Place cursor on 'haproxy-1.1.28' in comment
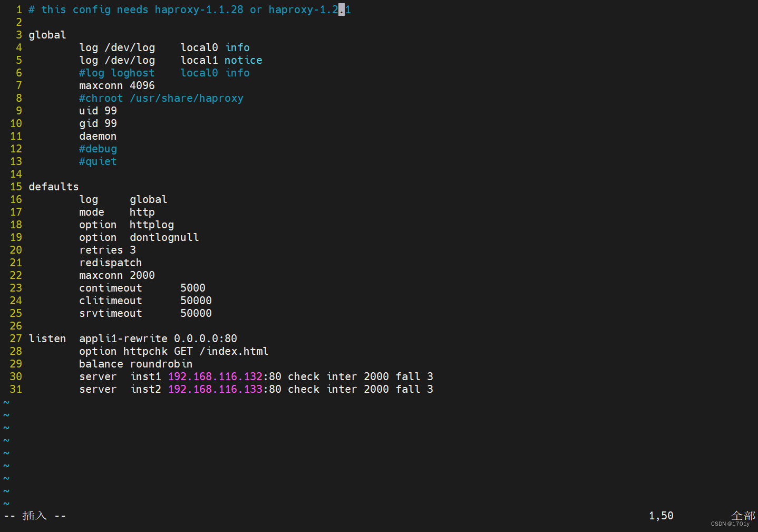 (199, 9)
